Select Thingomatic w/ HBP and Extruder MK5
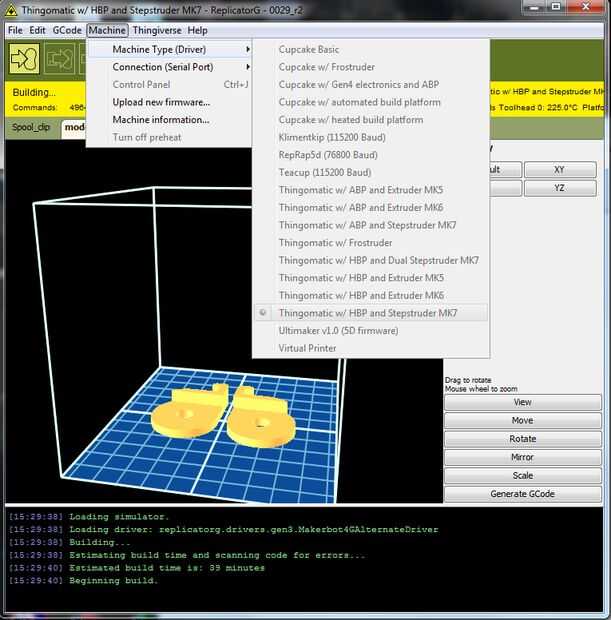611x620 pixels. click(x=371, y=278)
